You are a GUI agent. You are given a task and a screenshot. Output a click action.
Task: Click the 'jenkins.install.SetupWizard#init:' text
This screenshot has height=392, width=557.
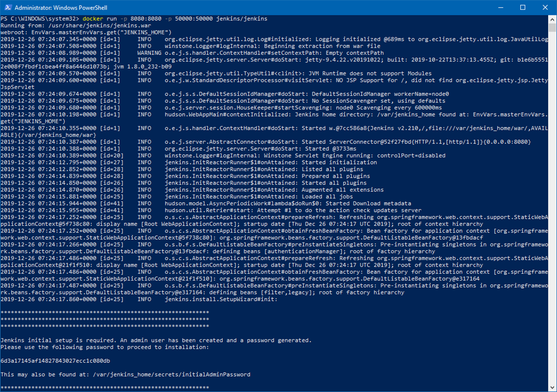pos(221,299)
